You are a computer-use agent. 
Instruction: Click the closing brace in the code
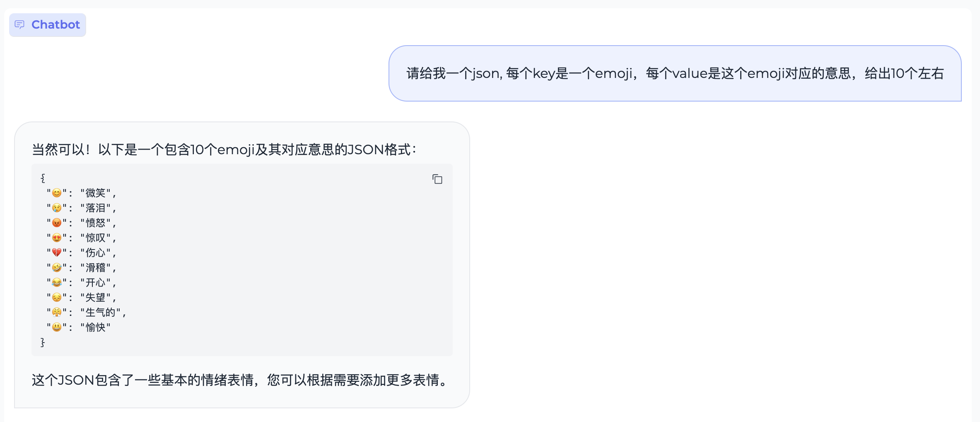[x=42, y=342]
